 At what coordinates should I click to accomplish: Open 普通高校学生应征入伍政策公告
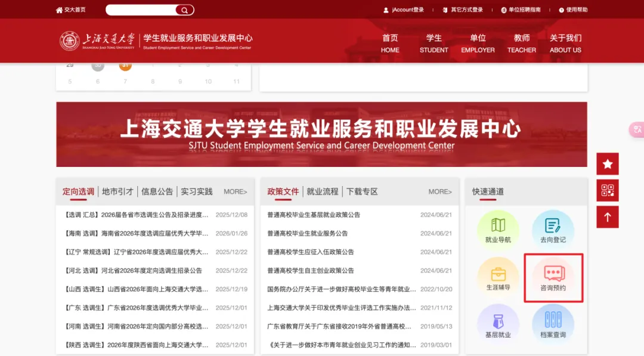click(311, 252)
